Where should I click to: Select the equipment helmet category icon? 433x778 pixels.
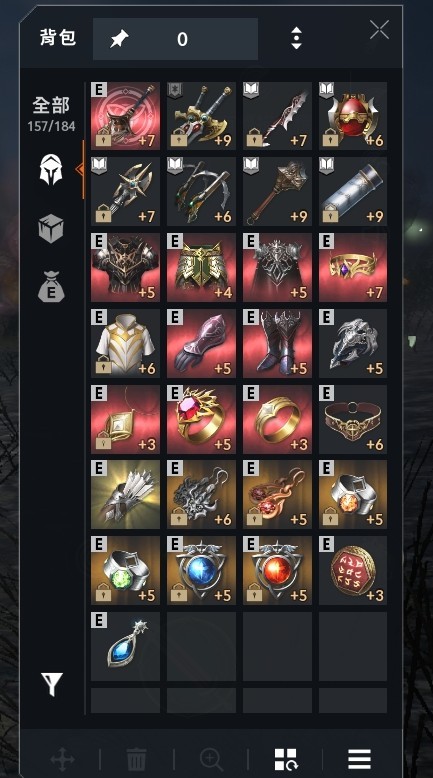51,169
